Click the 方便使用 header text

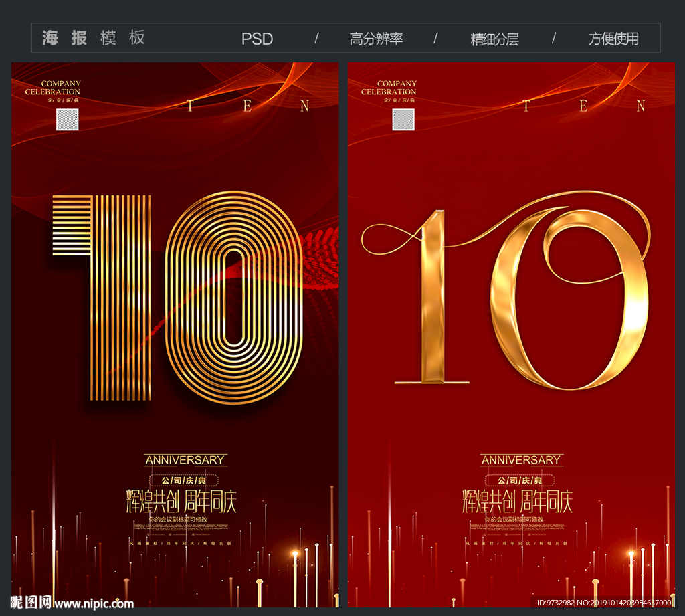coord(613,39)
